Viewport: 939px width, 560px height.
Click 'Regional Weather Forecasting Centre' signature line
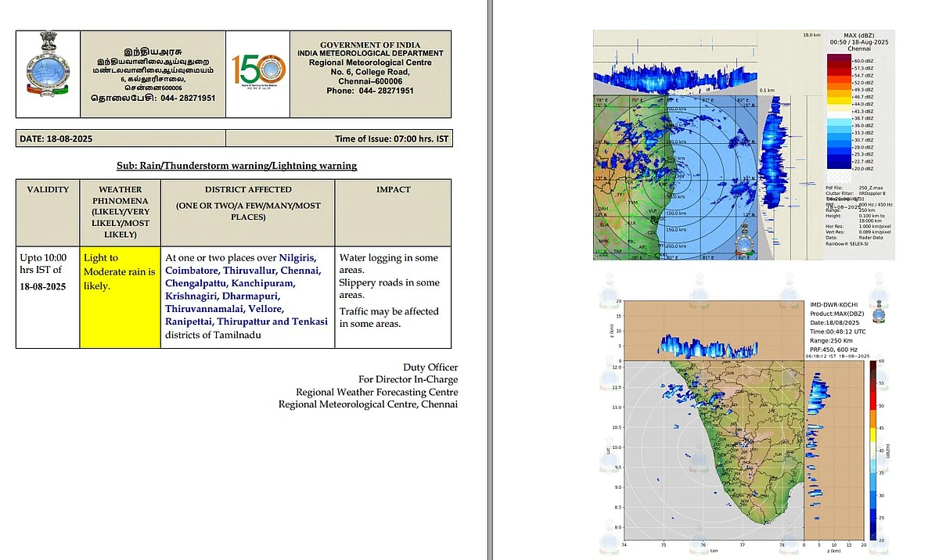(376, 392)
